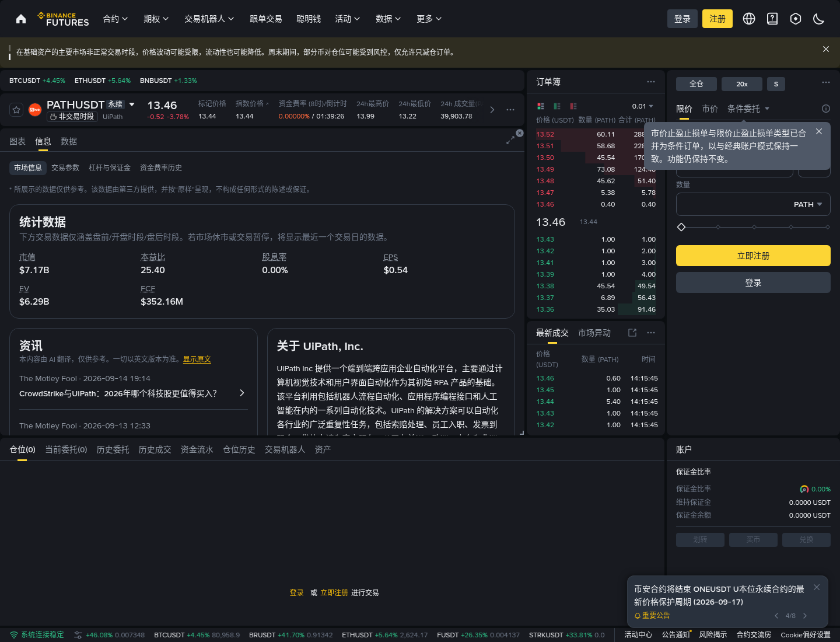Viewport: 840px width, 642px height.
Task: Open the 0.01 price precision dropdown
Action: tap(643, 106)
